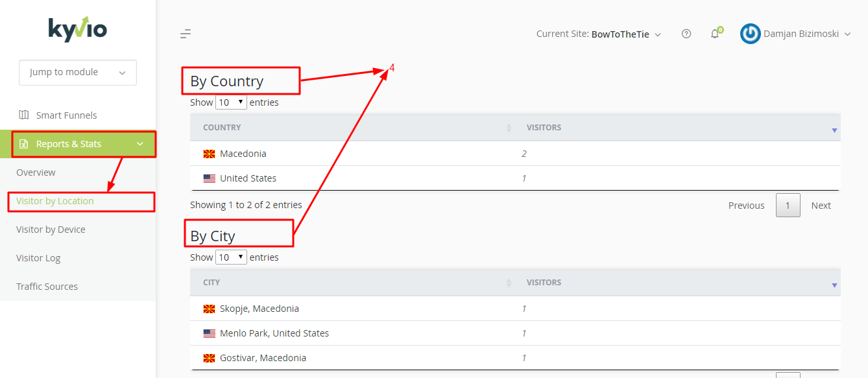The image size is (868, 378).
Task: Change the By City entries count dropdown
Action: click(231, 257)
